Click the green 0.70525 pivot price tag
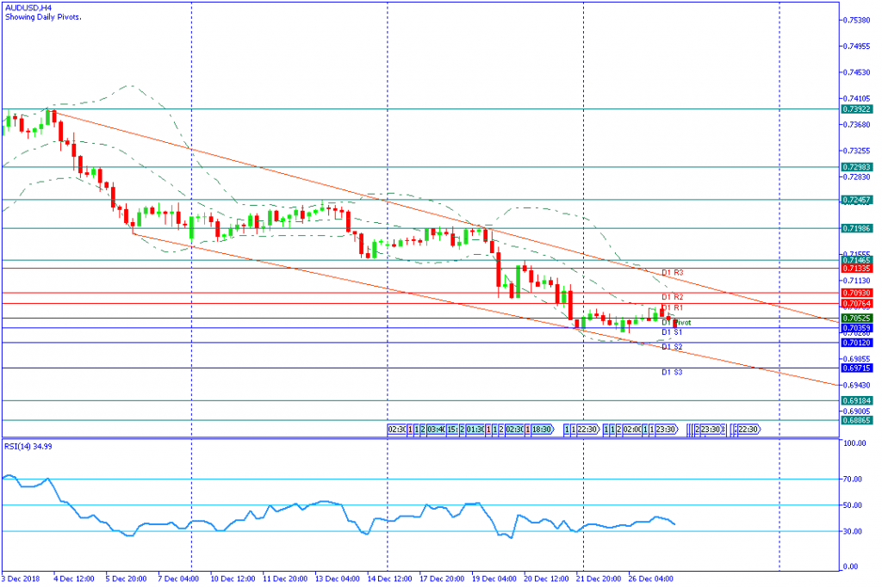Image resolution: width=882 pixels, height=588 pixels. tap(857, 319)
